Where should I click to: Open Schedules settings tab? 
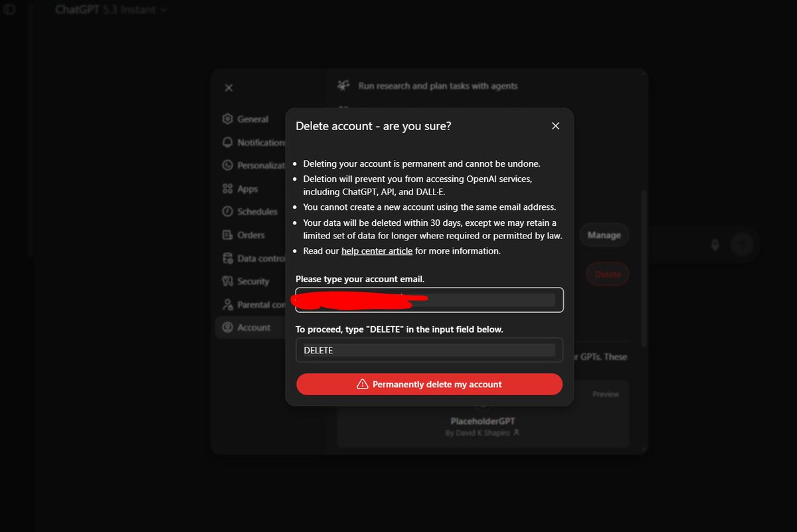click(252, 212)
